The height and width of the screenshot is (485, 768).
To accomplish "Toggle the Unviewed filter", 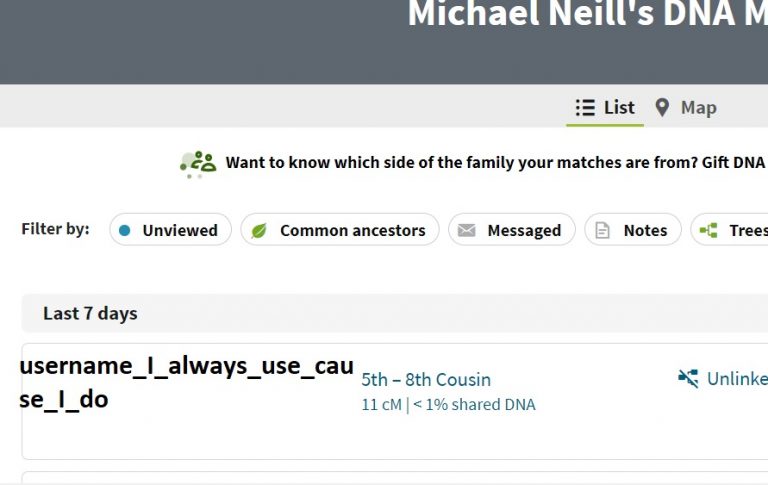I will click(171, 230).
